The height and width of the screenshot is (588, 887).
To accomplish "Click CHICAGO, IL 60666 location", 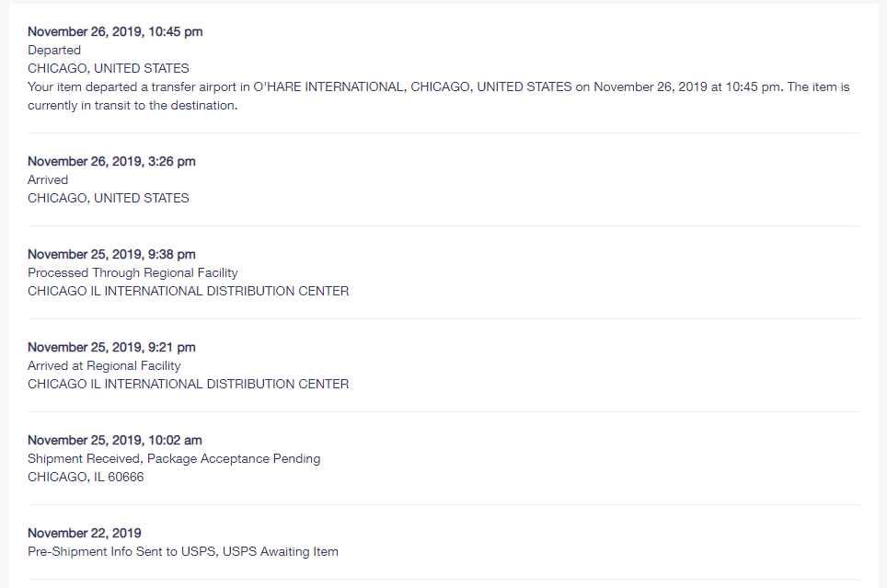I will [x=86, y=477].
